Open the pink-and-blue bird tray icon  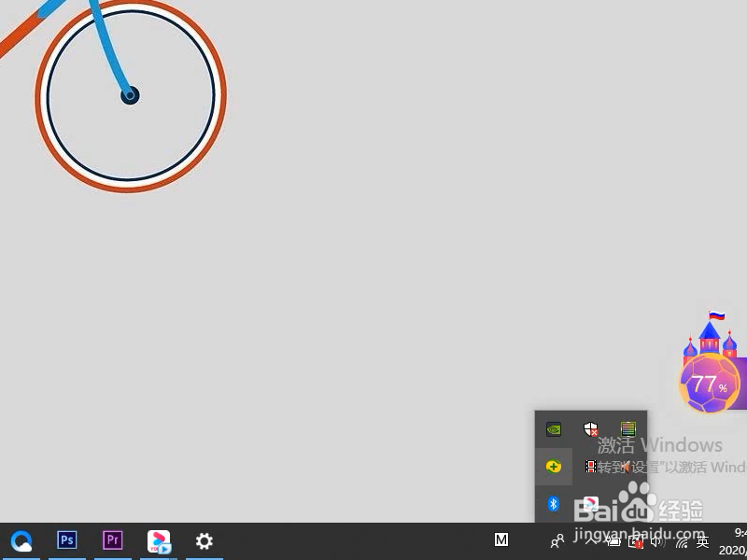pyautogui.click(x=591, y=503)
